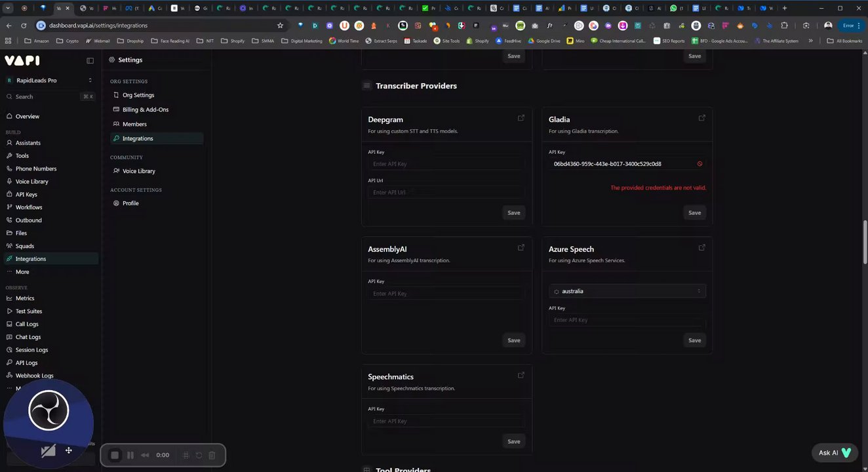
Task: Open Speechmatics external link icon
Action: coord(521,376)
